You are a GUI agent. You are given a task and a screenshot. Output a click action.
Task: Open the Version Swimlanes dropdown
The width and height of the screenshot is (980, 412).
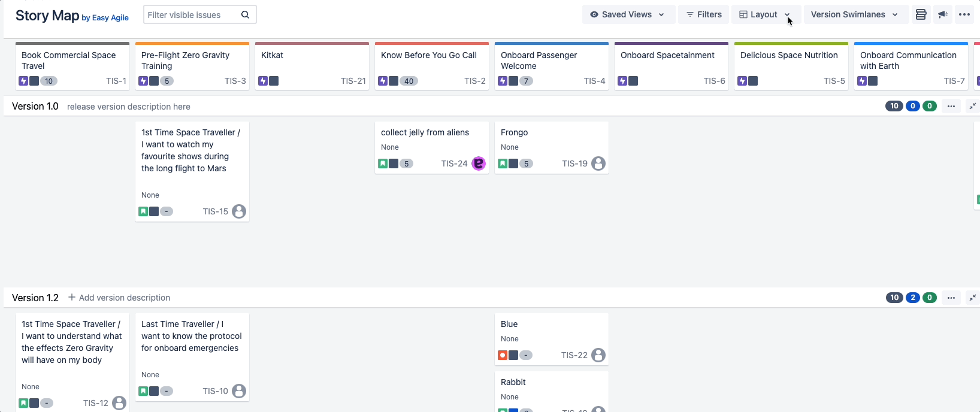(x=854, y=14)
